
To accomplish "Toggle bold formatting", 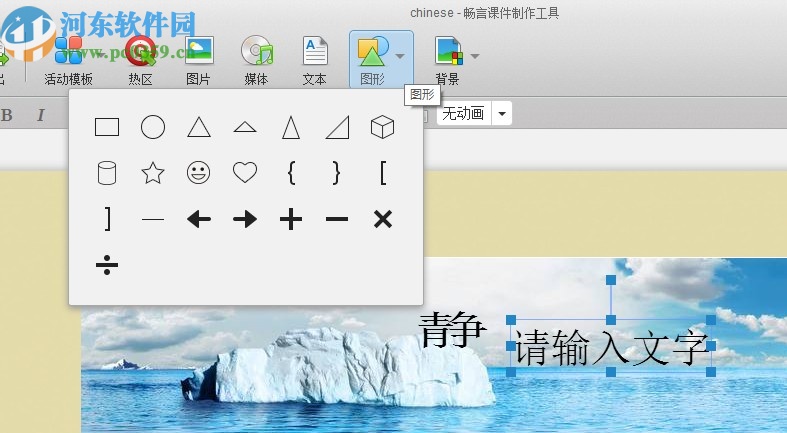I will tap(7, 115).
